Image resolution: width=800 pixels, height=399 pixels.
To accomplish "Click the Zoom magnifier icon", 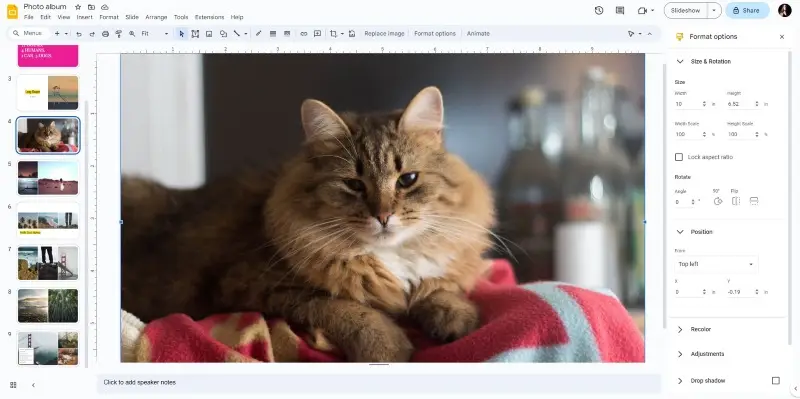I will pyautogui.click(x=132, y=34).
